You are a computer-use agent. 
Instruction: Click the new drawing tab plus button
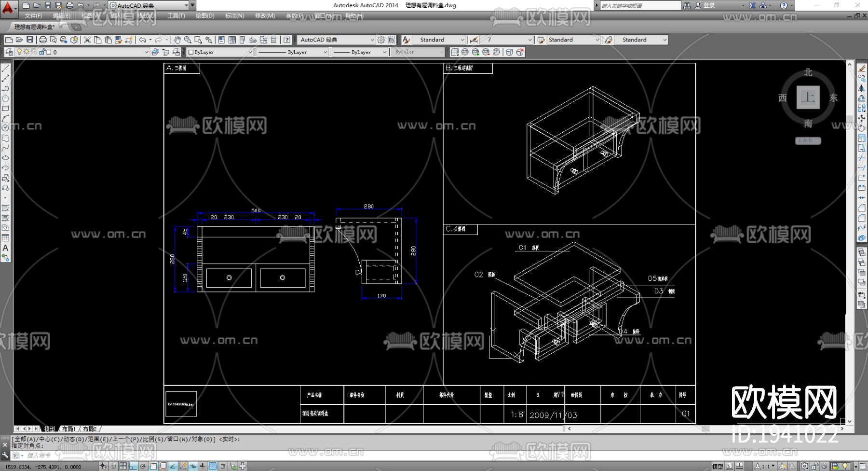[x=77, y=27]
